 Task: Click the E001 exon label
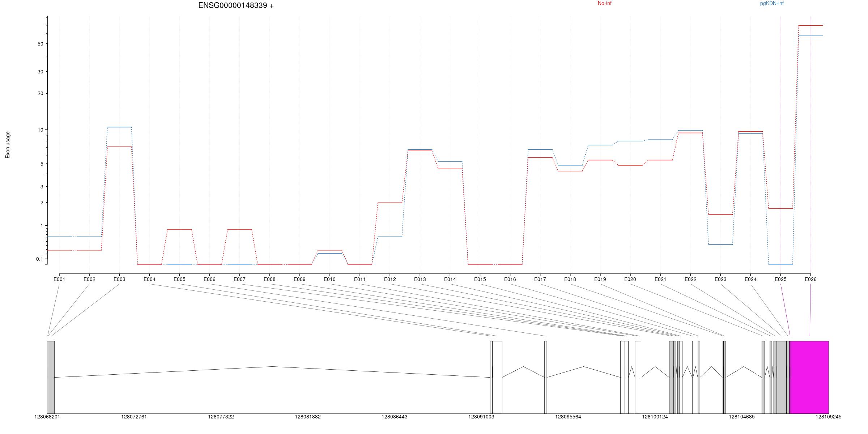(x=59, y=279)
